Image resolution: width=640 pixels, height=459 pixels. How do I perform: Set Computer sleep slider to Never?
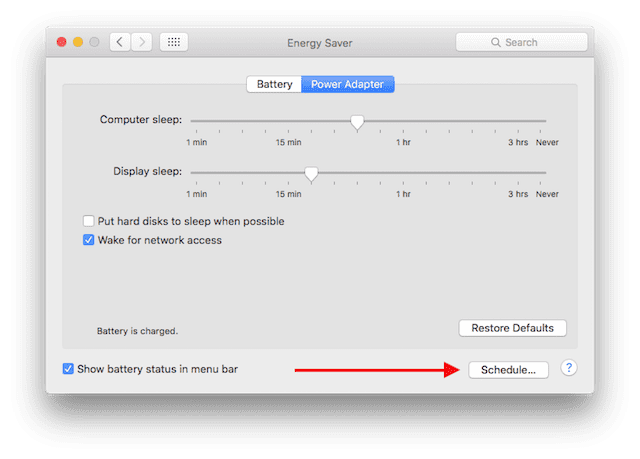(x=546, y=121)
